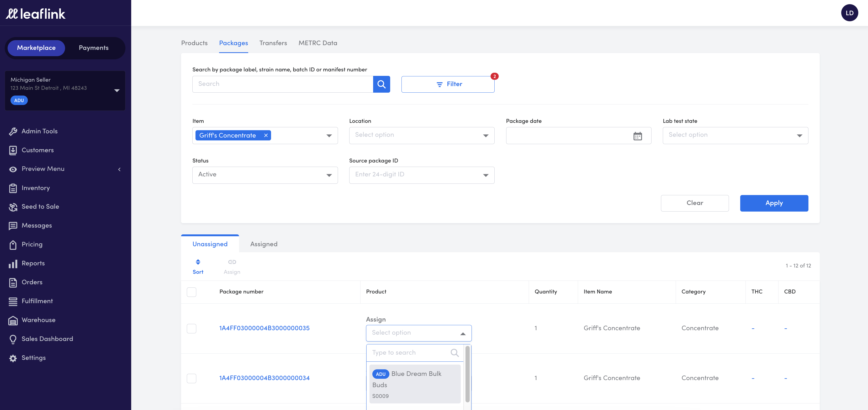
Task: Switch to the Assigned tab
Action: [263, 244]
